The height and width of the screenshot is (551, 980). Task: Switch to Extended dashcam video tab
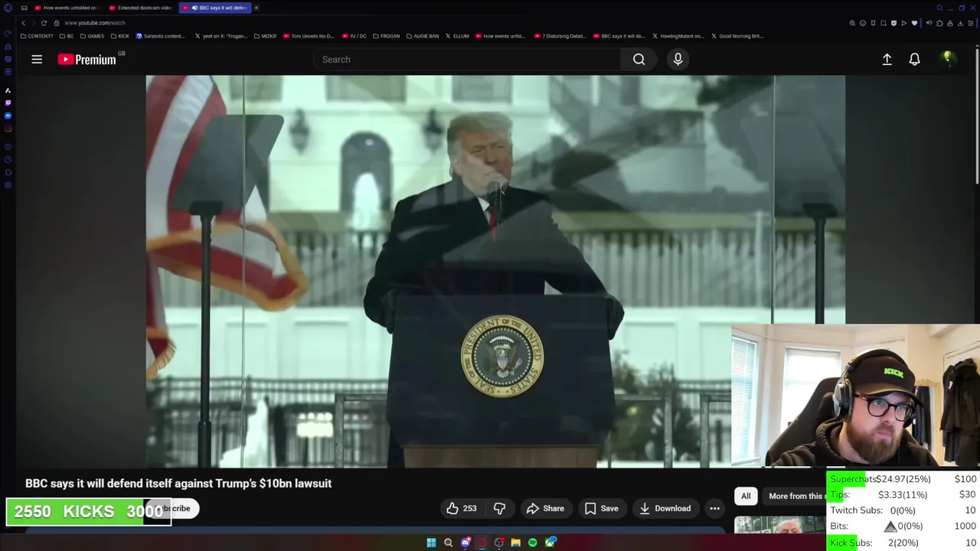tap(139, 8)
